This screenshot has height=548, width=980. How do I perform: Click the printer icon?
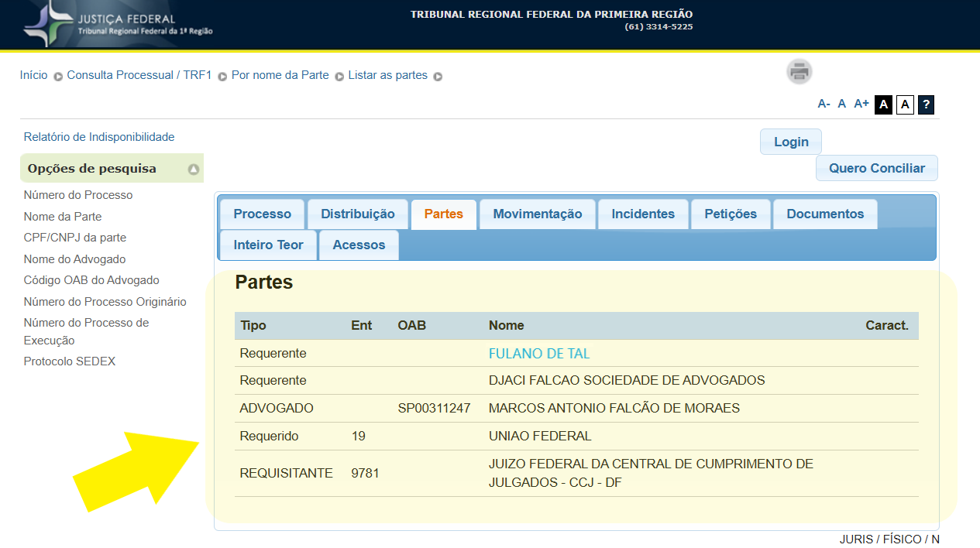tap(799, 72)
